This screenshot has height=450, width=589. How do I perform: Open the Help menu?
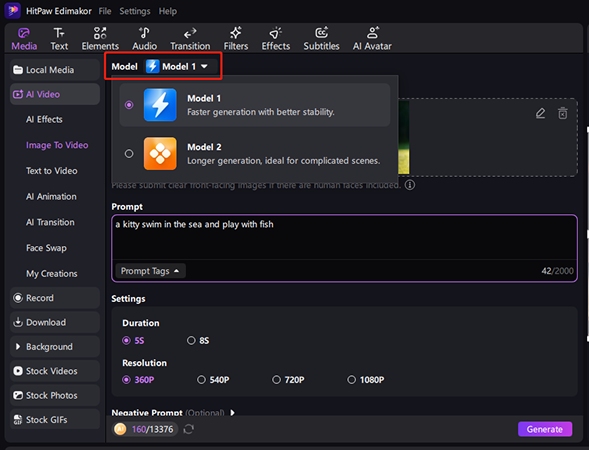pyautogui.click(x=168, y=11)
